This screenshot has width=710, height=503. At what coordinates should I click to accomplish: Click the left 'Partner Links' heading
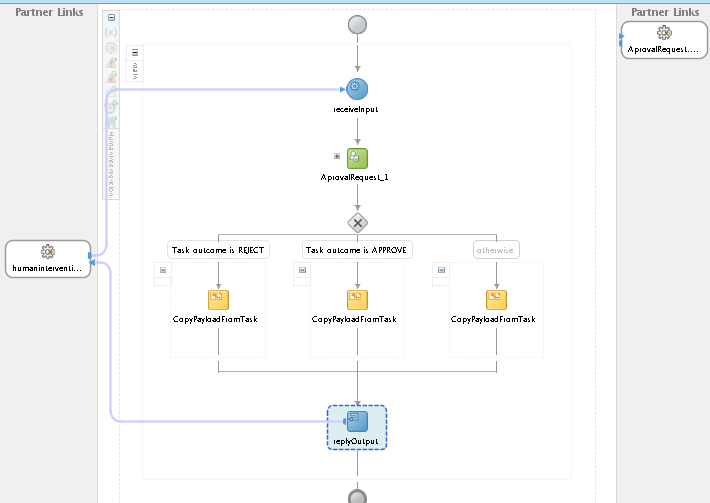click(x=49, y=12)
